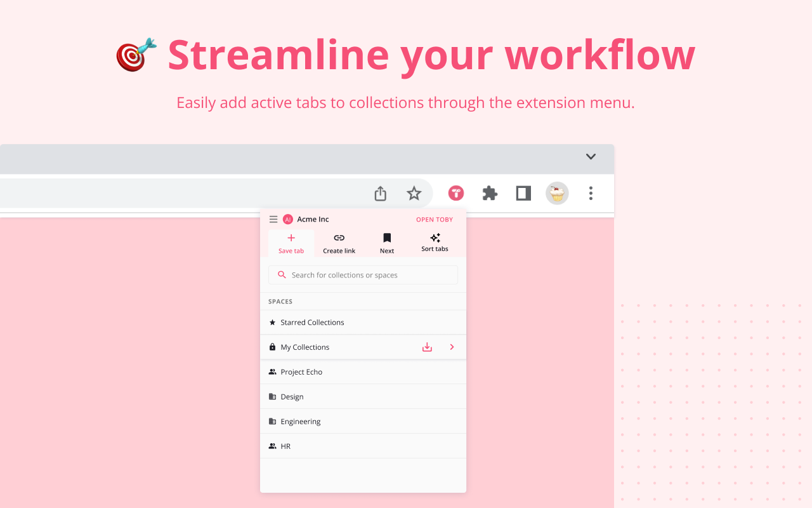
Task: Select the Engineering space
Action: click(301, 421)
